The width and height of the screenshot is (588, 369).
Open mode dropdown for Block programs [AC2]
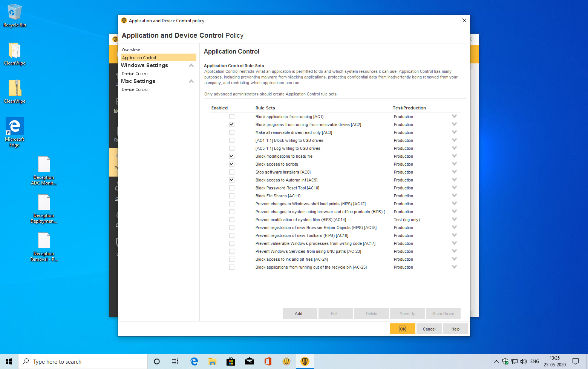pyautogui.click(x=454, y=124)
